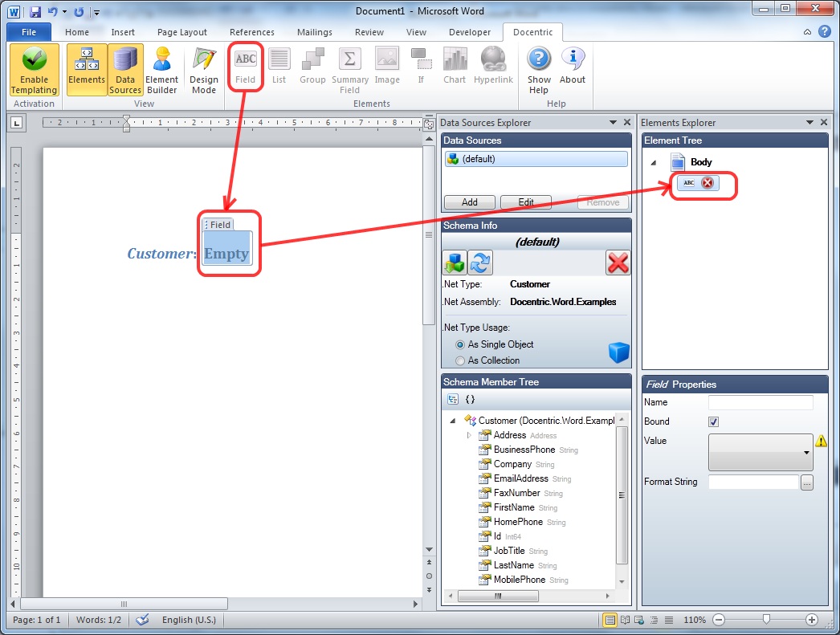Insert a Summary Field element
This screenshot has width=840, height=635.
pos(350,70)
